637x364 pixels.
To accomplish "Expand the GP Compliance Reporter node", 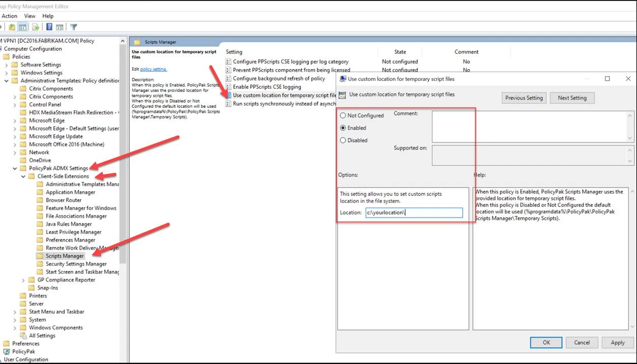I will (23, 280).
